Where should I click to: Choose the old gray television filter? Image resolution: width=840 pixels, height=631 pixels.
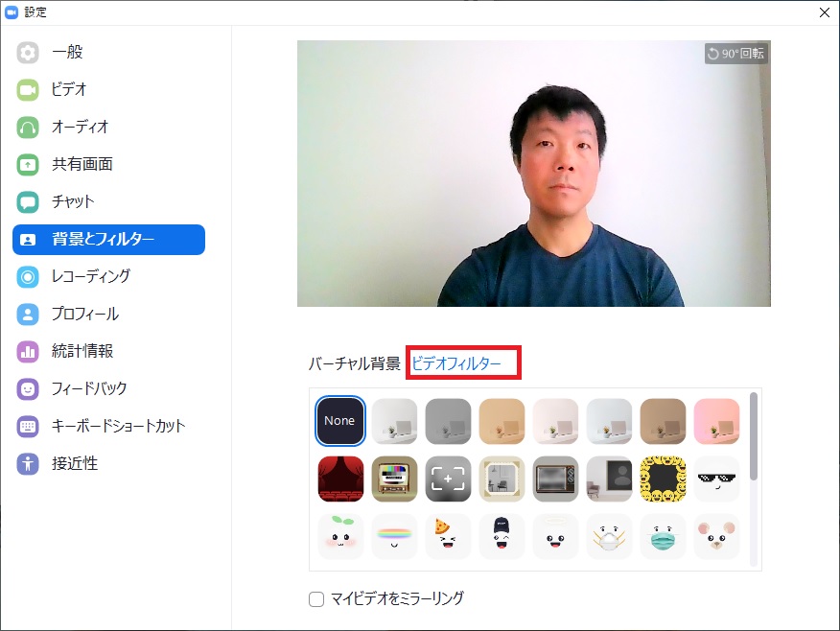click(555, 479)
